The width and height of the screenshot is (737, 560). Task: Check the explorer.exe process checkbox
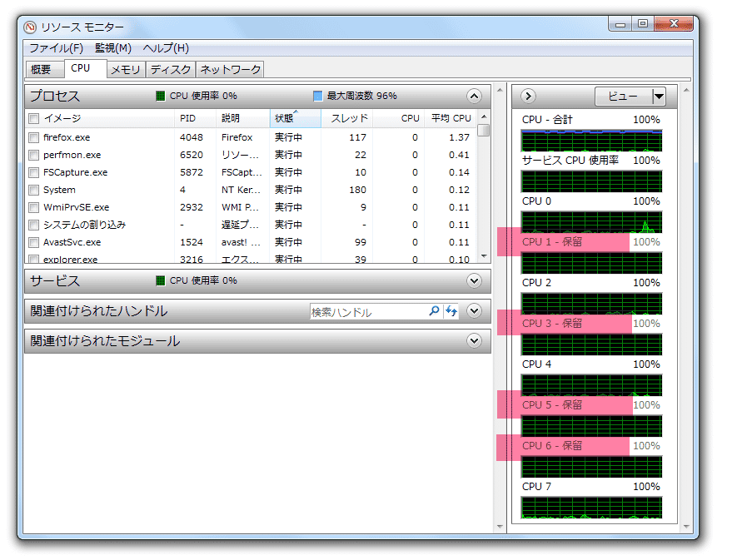(33, 259)
